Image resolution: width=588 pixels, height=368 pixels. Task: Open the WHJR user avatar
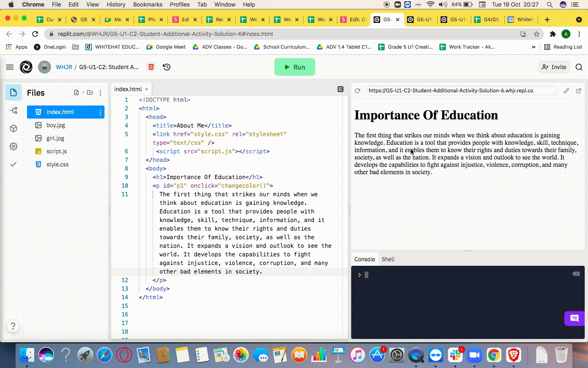(x=45, y=67)
